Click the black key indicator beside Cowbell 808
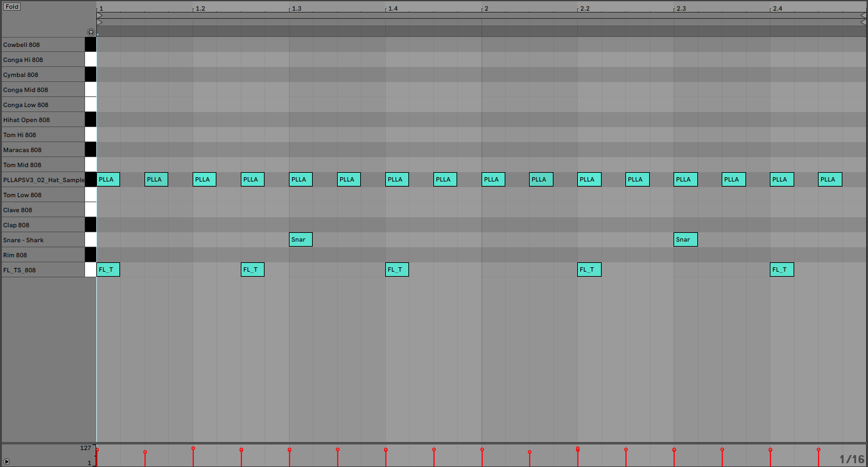Image resolution: width=868 pixels, height=467 pixels. (x=91, y=44)
